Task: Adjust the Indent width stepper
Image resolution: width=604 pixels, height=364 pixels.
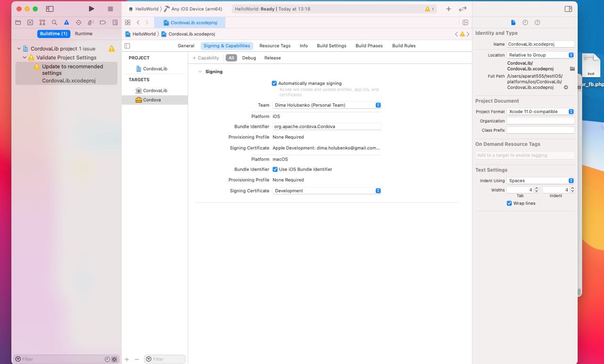Action: (x=572, y=190)
